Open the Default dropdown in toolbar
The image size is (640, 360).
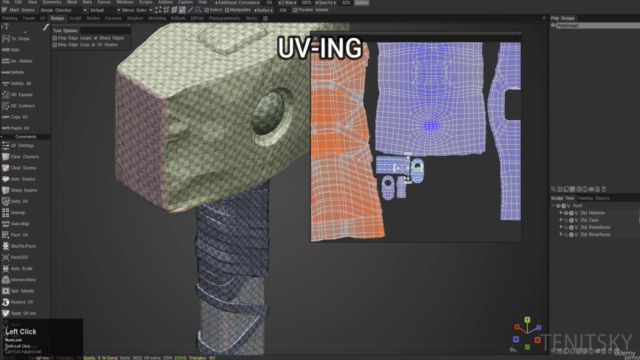pyautogui.click(x=104, y=10)
